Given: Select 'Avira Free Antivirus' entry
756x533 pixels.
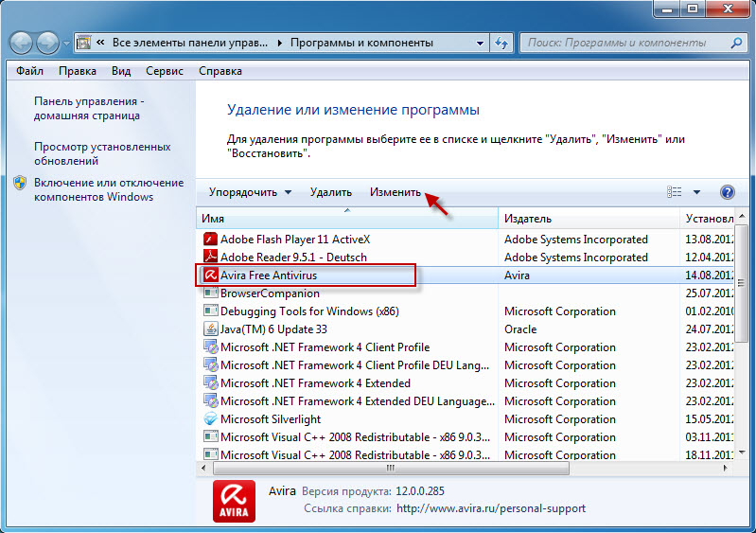Looking at the screenshot, I should coord(269,275).
